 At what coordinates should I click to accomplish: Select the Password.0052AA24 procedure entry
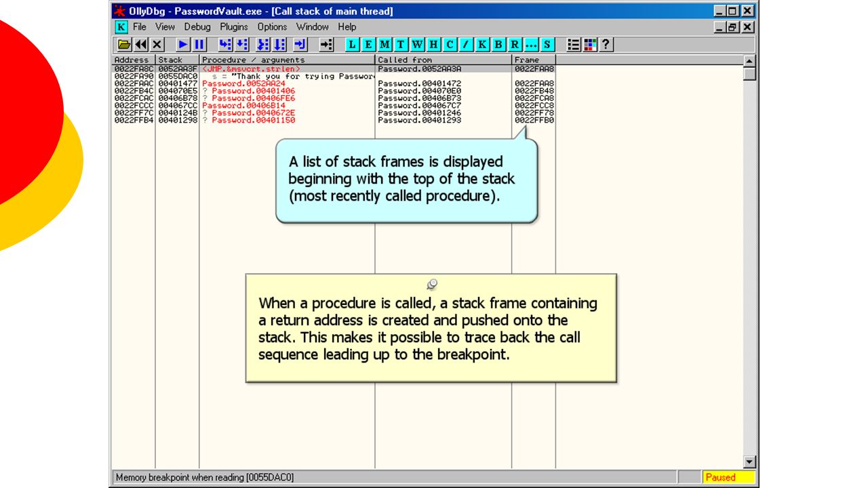point(243,83)
